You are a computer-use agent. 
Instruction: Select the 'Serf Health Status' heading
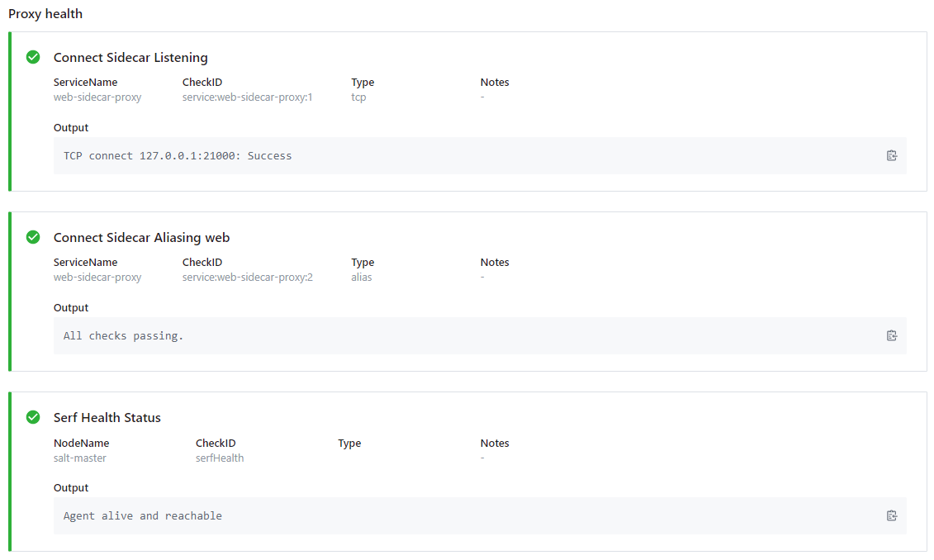[x=107, y=417]
